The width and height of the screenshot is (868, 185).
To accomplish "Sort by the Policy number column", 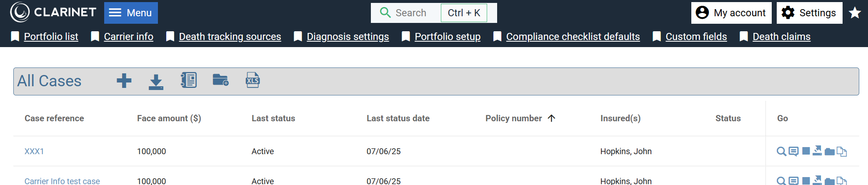I will click(513, 118).
